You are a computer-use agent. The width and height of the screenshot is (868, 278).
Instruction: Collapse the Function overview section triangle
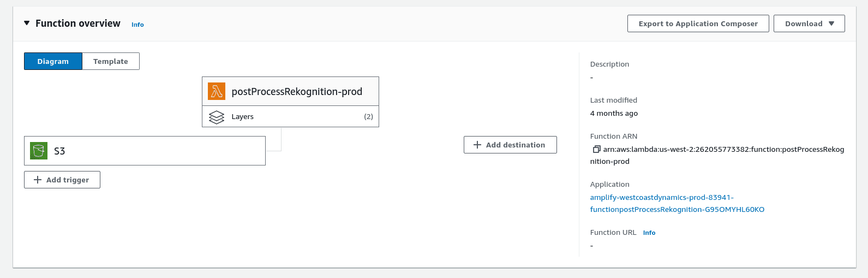[27, 23]
